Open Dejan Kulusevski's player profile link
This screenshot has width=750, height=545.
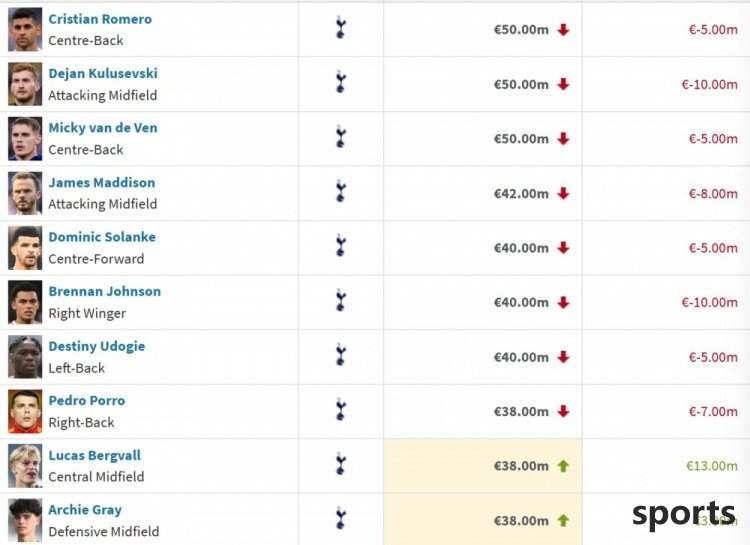click(103, 73)
